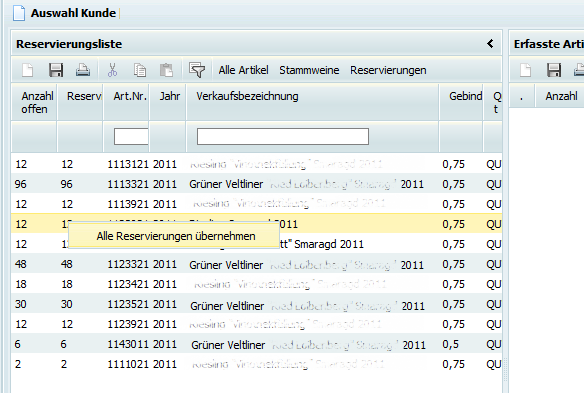Click 'Grüner Veltliner' in row 1123321
Image resolution: width=584 pixels, height=393 pixels.
(x=226, y=265)
